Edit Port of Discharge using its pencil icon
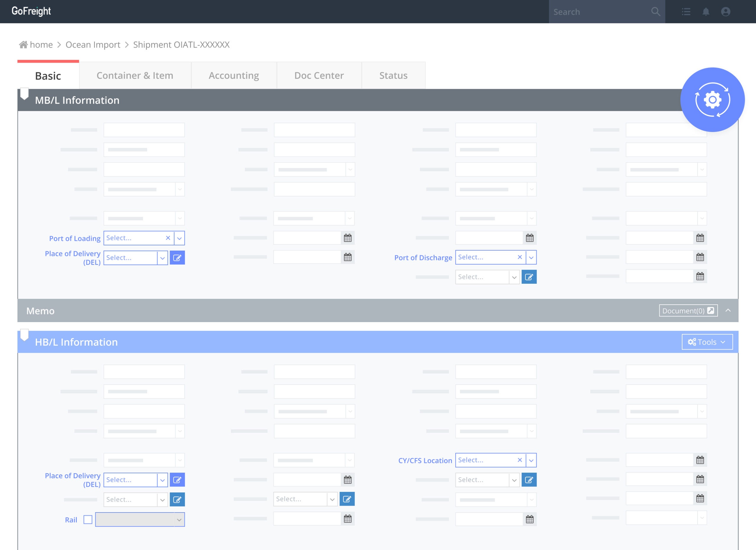 [529, 277]
